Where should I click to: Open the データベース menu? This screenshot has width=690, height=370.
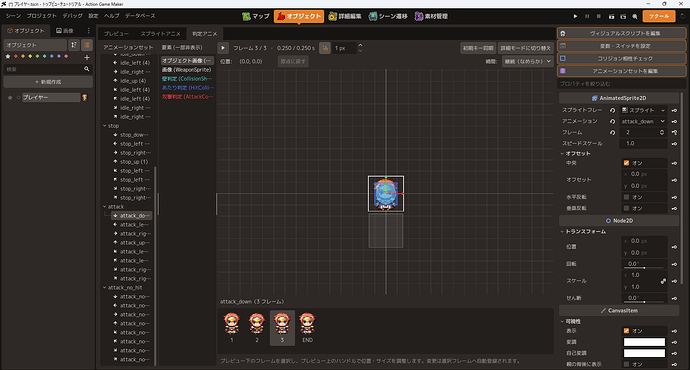(140, 16)
